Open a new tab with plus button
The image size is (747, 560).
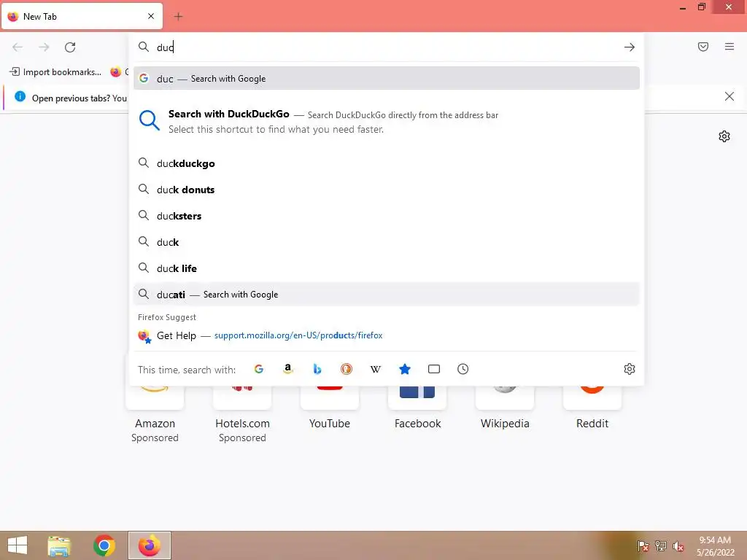pyautogui.click(x=178, y=17)
